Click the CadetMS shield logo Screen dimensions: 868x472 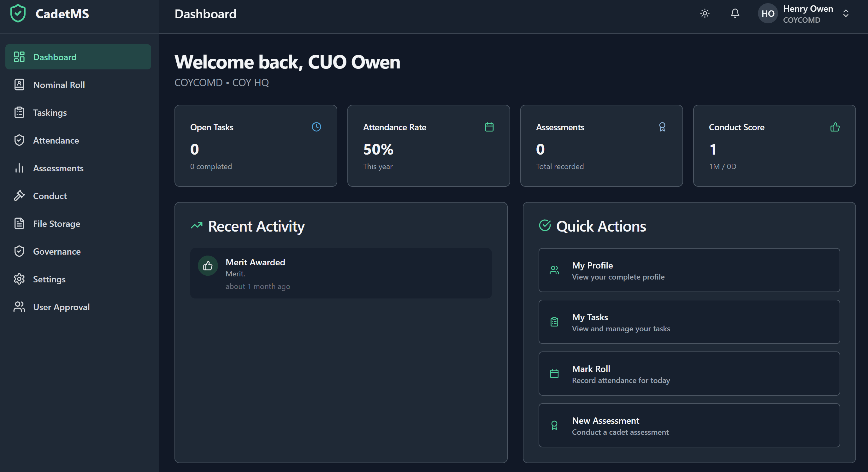(x=18, y=14)
